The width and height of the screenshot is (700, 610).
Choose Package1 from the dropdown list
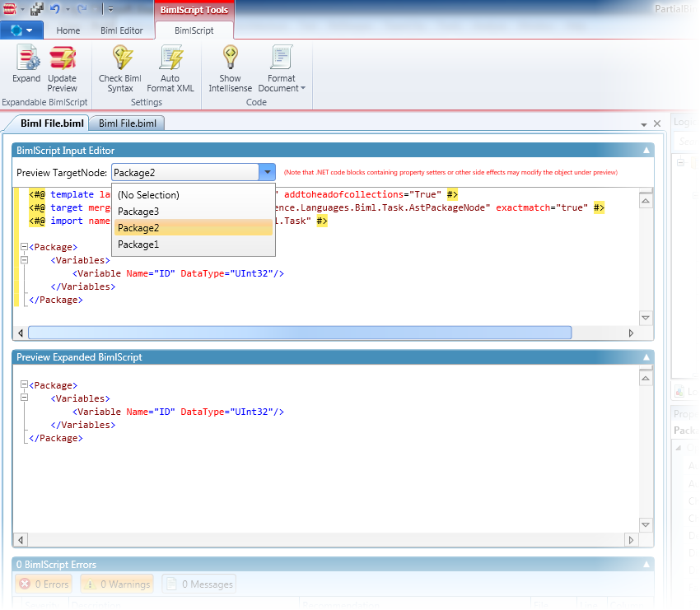point(194,244)
